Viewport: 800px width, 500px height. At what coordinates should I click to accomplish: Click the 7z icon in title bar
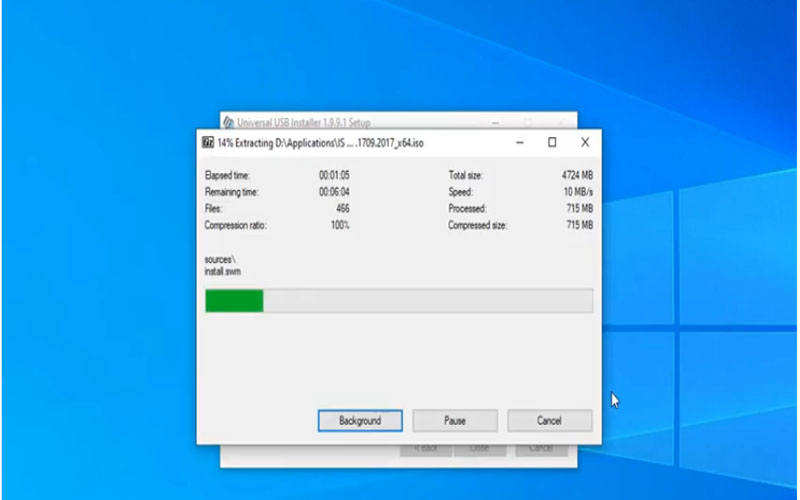208,142
